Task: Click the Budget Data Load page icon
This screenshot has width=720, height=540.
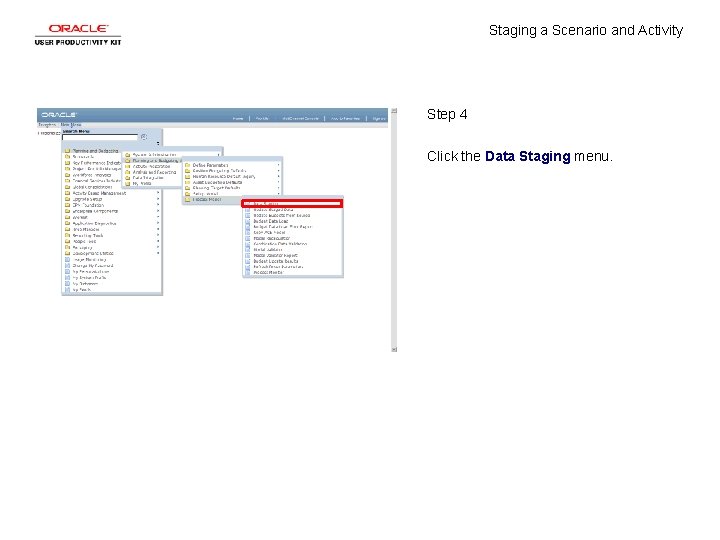Action: (248, 221)
